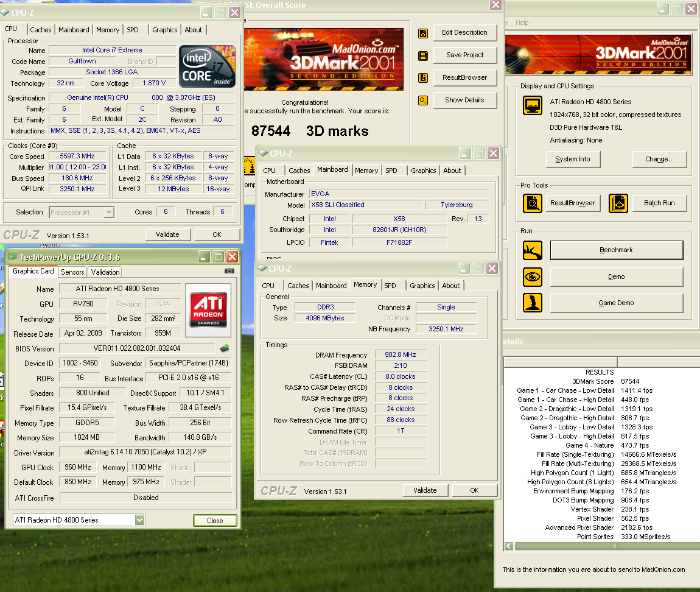This screenshot has width=700, height=592.
Task: Click the Intel Core i7 logo in CPU-Z
Action: click(207, 66)
